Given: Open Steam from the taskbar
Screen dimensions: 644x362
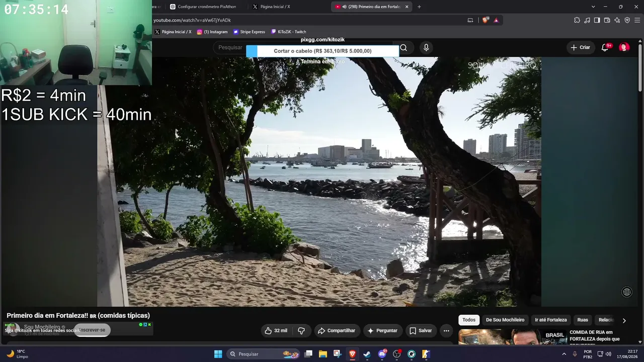Looking at the screenshot, I should [x=367, y=354].
